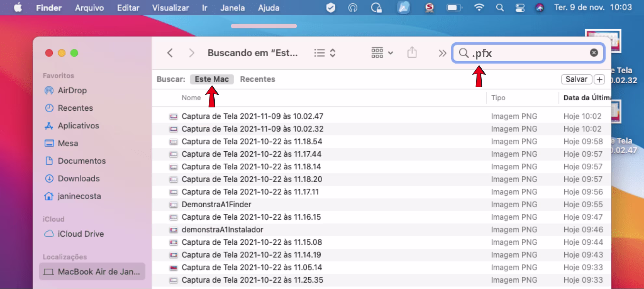Viewport: 644px width, 289px height.
Task: Sort by the Nome column header
Action: (x=191, y=98)
